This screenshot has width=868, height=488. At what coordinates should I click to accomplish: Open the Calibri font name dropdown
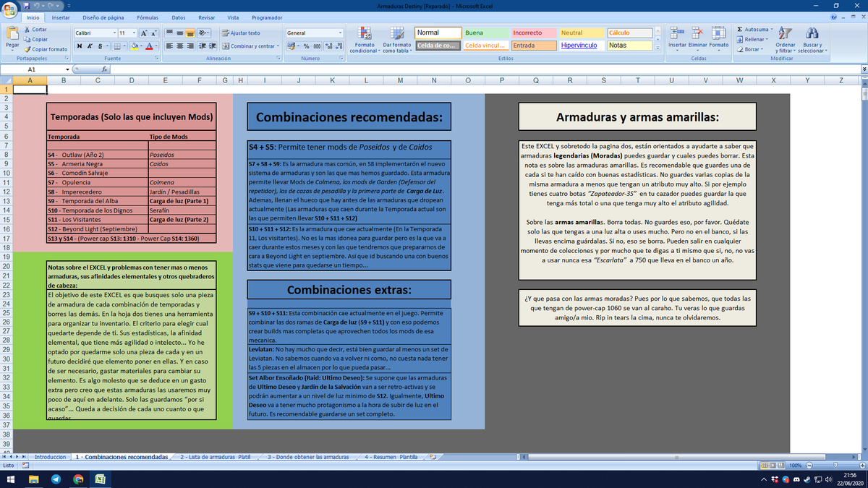(x=114, y=33)
